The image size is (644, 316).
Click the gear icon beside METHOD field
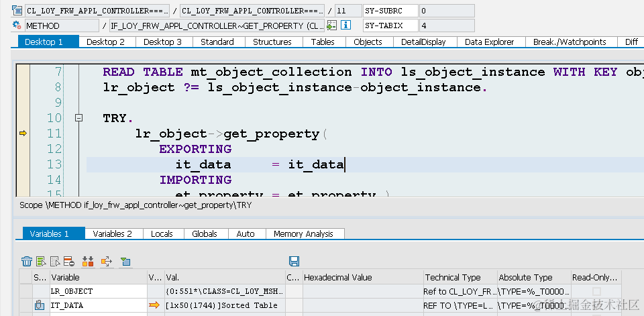pyautogui.click(x=17, y=25)
